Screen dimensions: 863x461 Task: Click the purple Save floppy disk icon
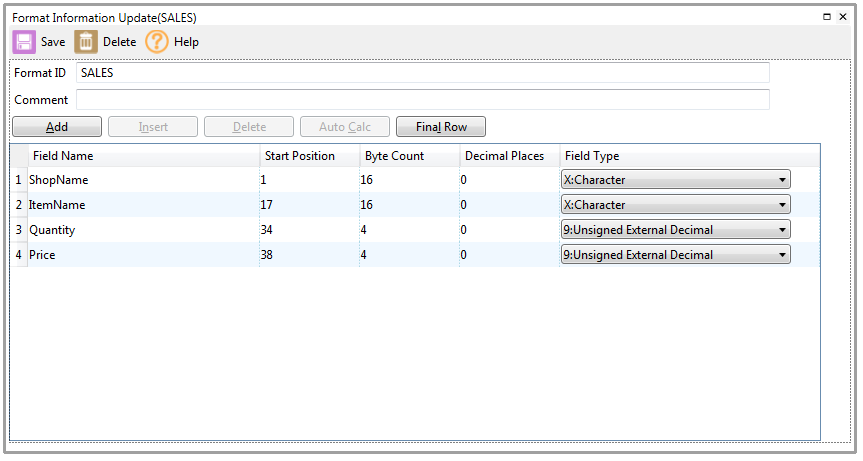(24, 42)
